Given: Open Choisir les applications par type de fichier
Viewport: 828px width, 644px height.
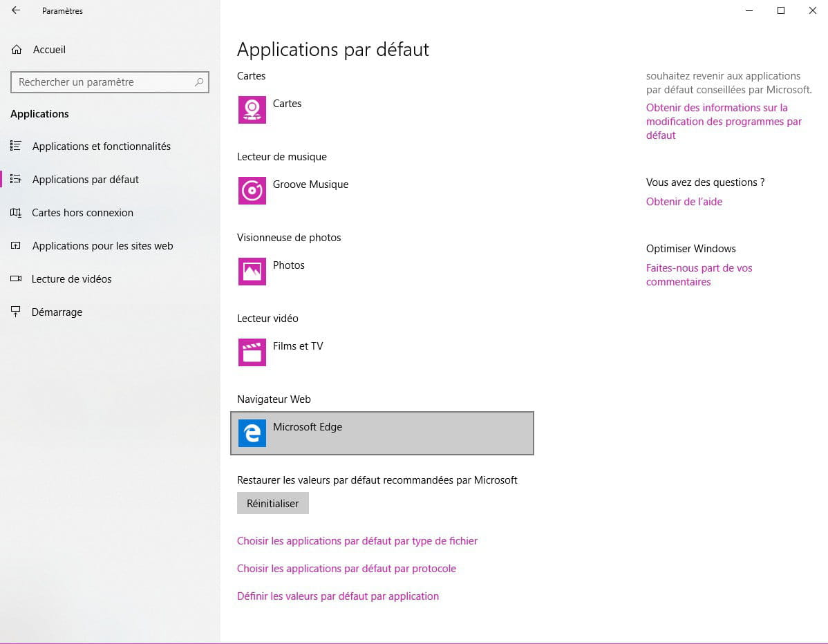Looking at the screenshot, I should 357,540.
